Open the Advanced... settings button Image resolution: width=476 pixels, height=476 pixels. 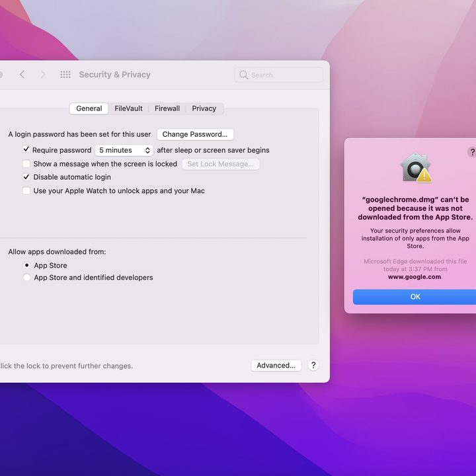[276, 366]
